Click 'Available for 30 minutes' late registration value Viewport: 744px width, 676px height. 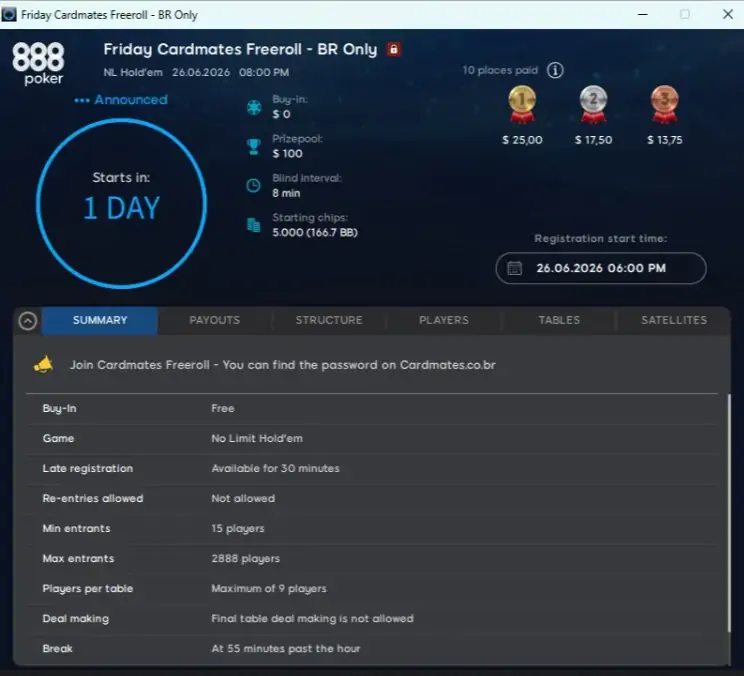pyautogui.click(x=275, y=468)
